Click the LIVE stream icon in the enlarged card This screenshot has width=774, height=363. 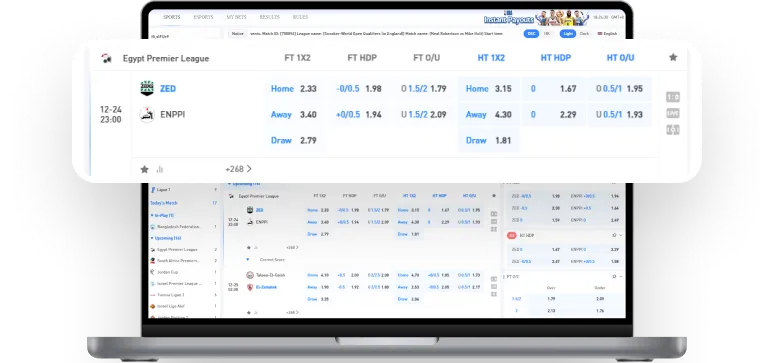(x=673, y=113)
